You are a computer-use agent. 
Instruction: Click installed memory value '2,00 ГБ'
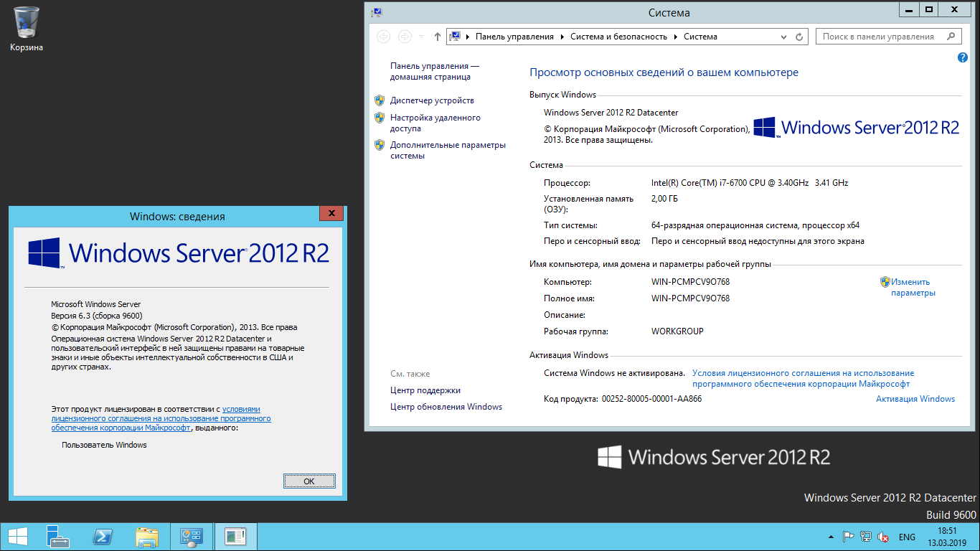point(664,199)
